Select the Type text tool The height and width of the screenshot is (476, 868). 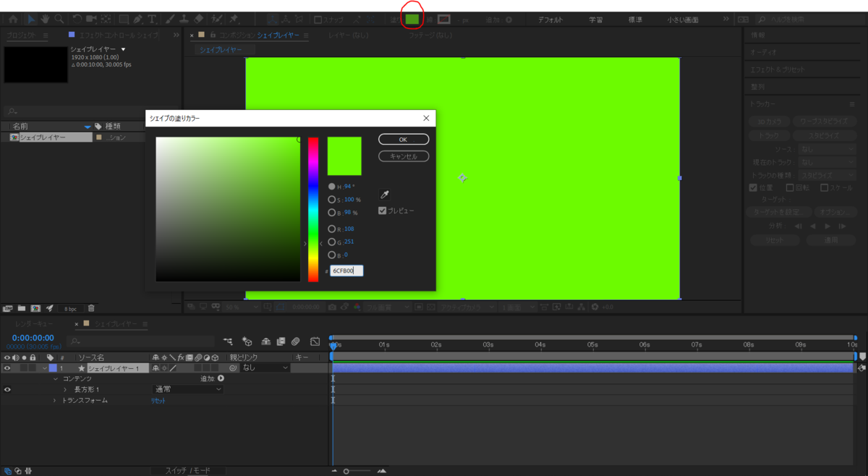[151, 19]
